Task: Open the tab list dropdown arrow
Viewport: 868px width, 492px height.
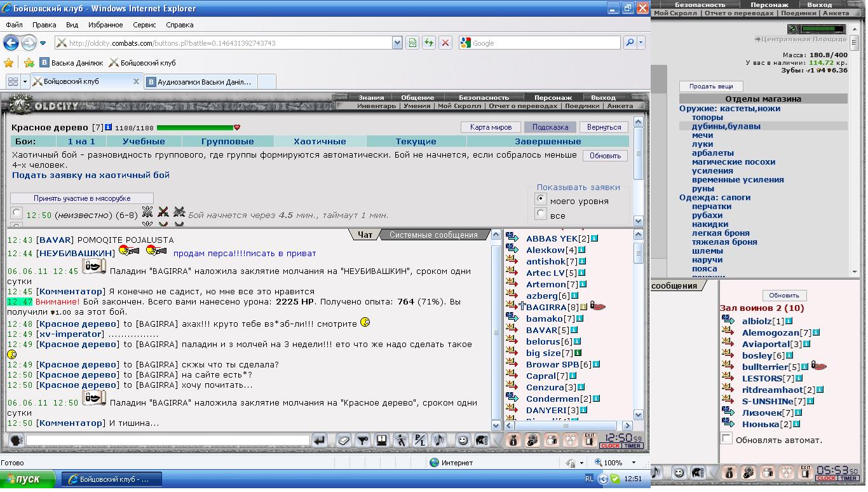Action: coord(25,81)
